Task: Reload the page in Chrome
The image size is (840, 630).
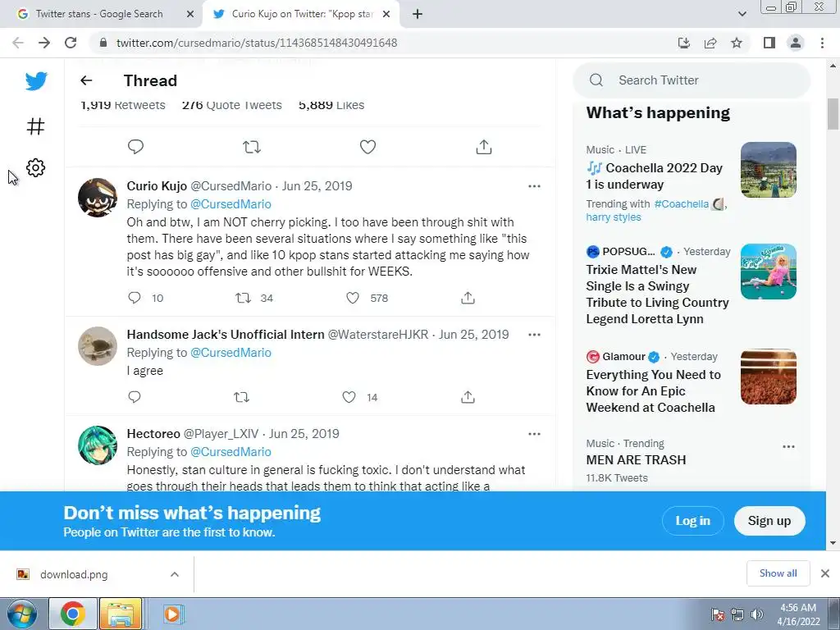Action: (x=71, y=43)
